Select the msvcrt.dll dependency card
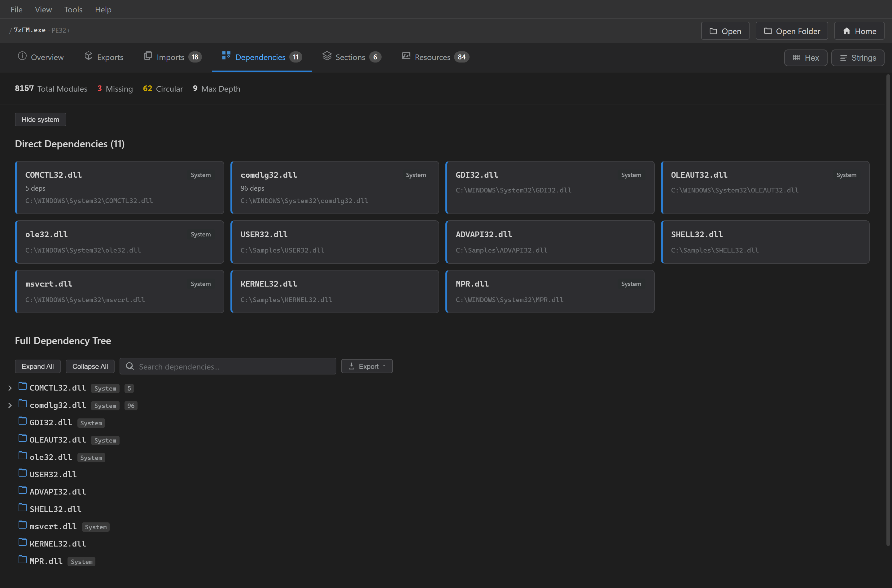 click(x=119, y=292)
